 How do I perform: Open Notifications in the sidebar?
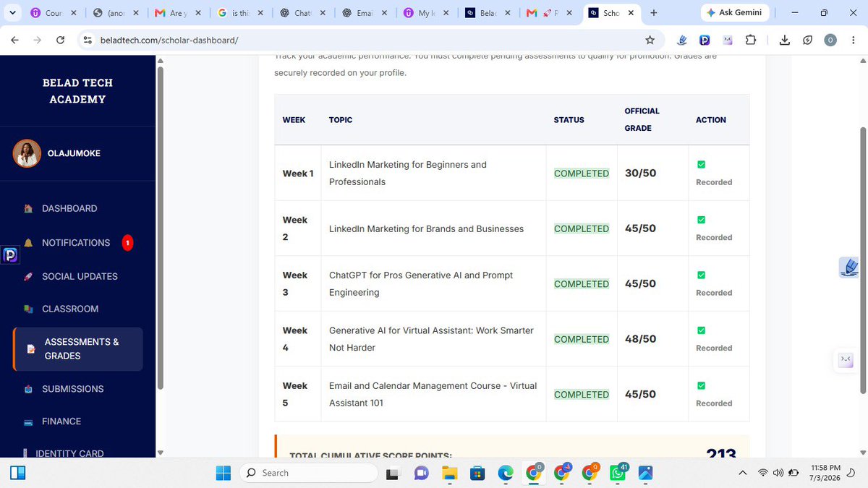(x=75, y=243)
